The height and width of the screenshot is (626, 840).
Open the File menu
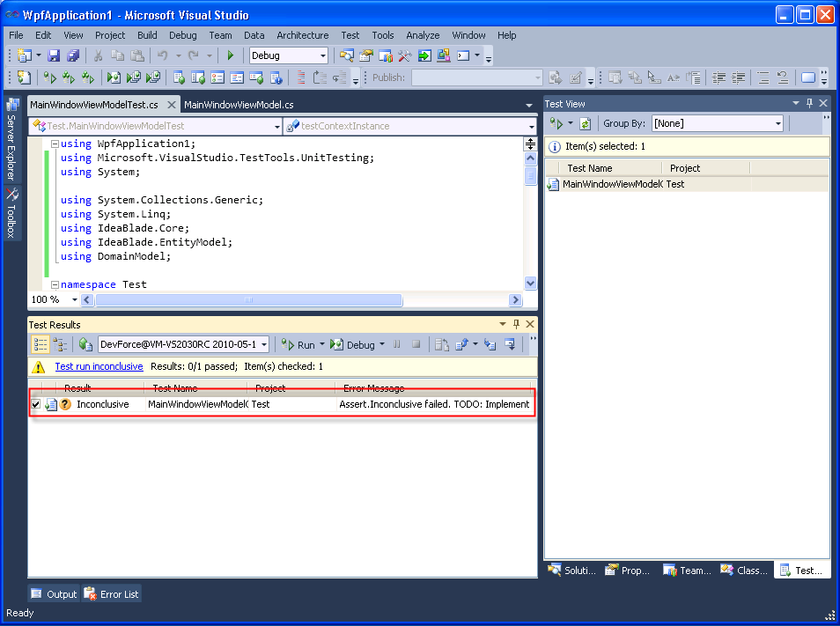16,35
